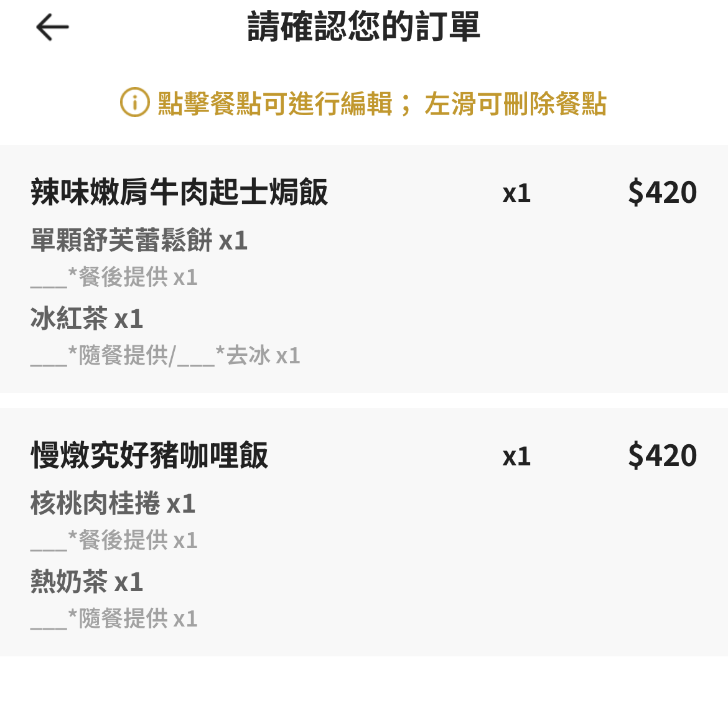Select the 熱奶茶 x1 drink line
Screen dimensions: 728x713
87,582
